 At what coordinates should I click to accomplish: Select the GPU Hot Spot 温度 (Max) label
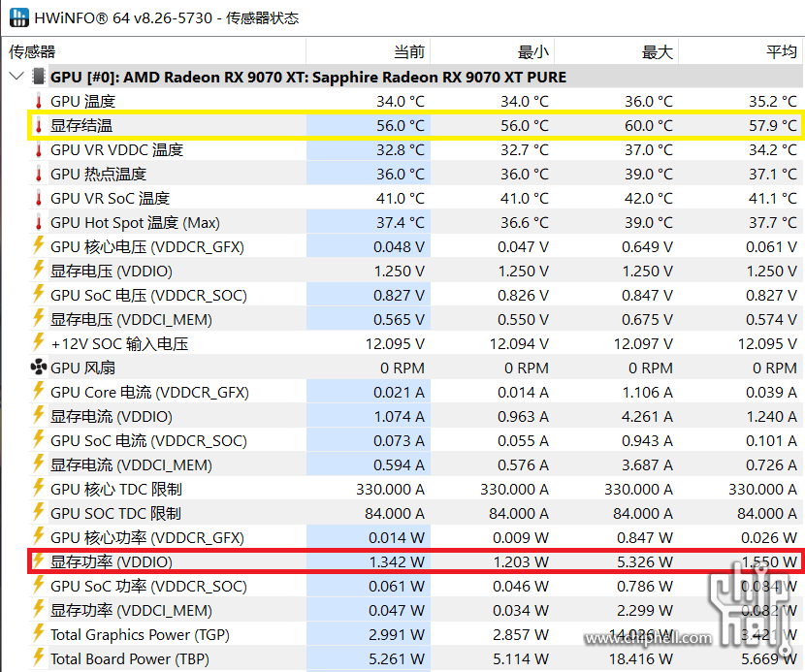click(x=135, y=222)
